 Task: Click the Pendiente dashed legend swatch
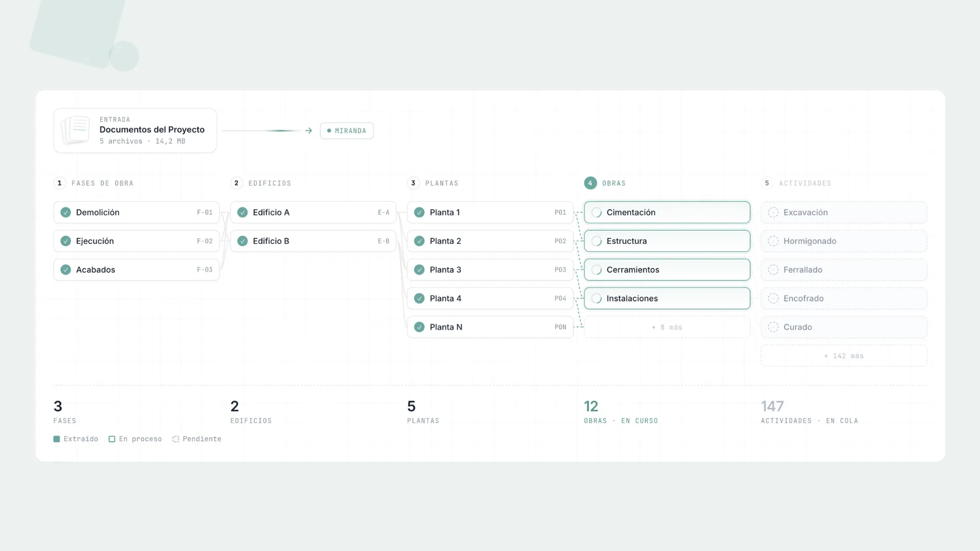click(176, 439)
